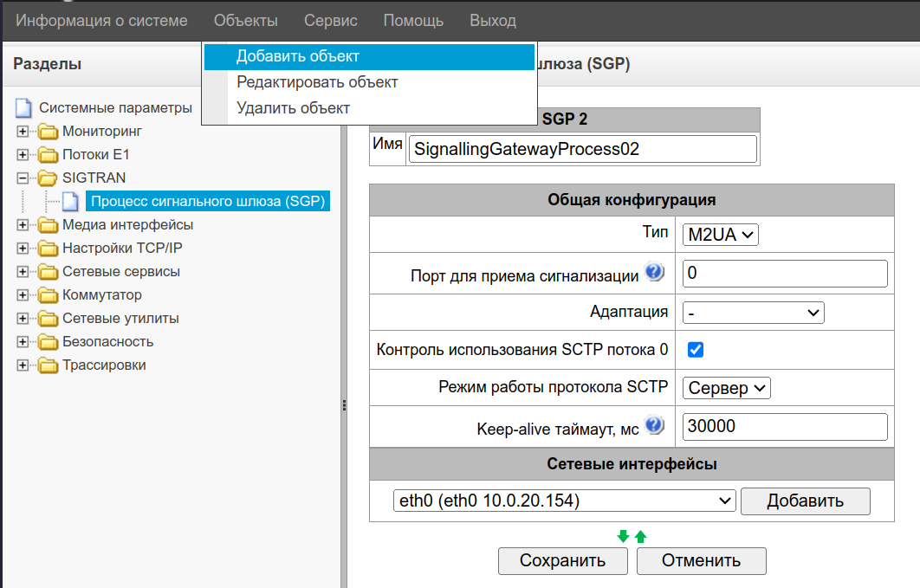Select Добавить объект menu entry
The image size is (920, 588).
click(x=298, y=56)
